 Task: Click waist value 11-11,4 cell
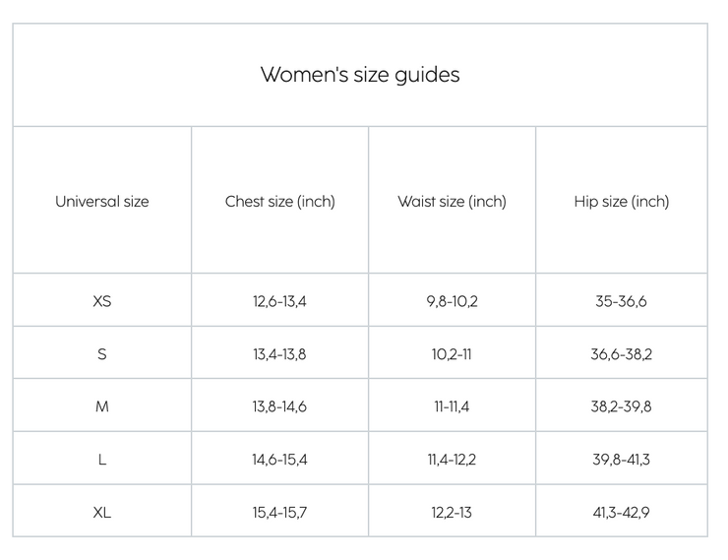452,406
